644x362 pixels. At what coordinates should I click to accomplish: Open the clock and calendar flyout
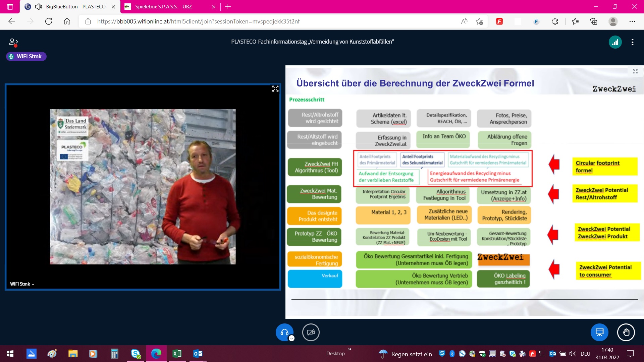tap(607, 354)
